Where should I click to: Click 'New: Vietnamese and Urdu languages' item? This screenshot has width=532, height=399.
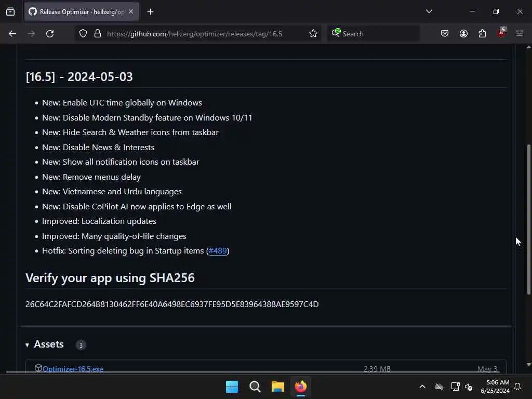click(112, 192)
